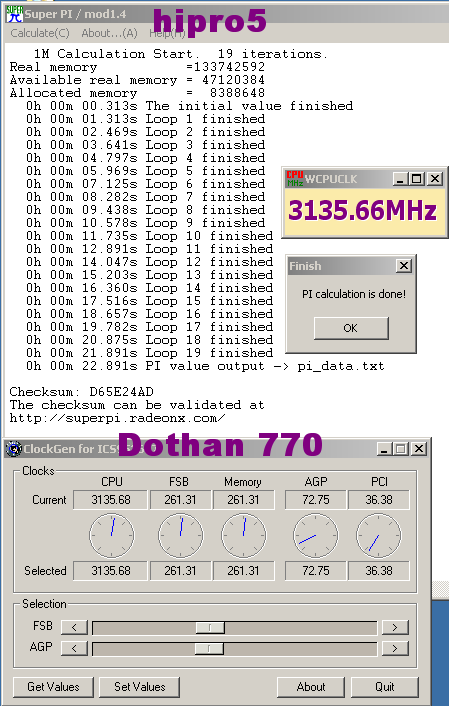Click the Quit button in ClockGen
Viewport: 449px width, 706px height.
(385, 687)
